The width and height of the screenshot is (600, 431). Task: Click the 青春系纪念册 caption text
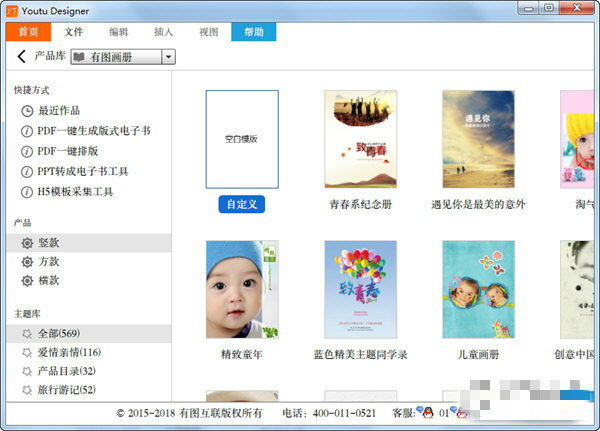pyautogui.click(x=360, y=204)
